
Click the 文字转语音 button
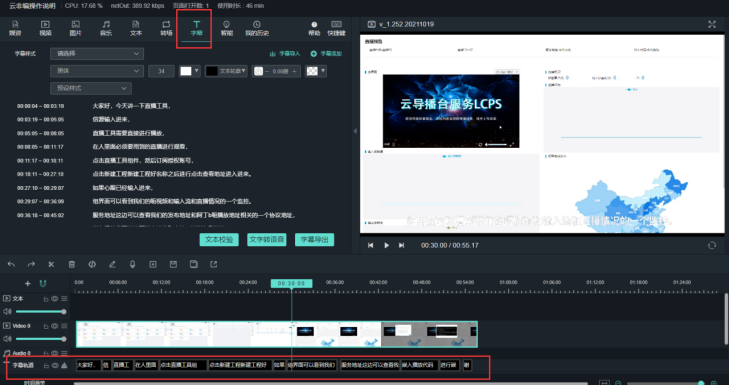pyautogui.click(x=267, y=239)
